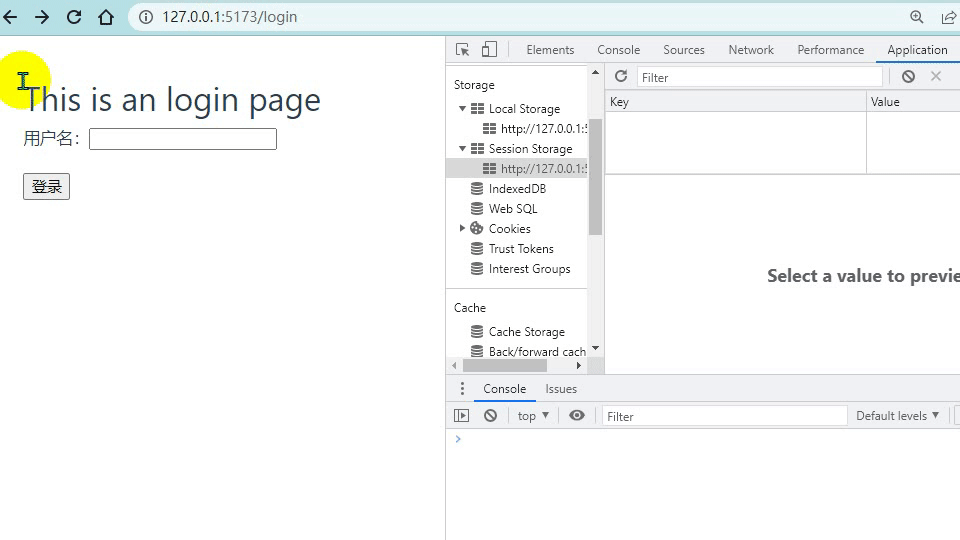Select the Local Storage http://127.0.0.1 entry
This screenshot has width=960, height=540.
point(534,129)
